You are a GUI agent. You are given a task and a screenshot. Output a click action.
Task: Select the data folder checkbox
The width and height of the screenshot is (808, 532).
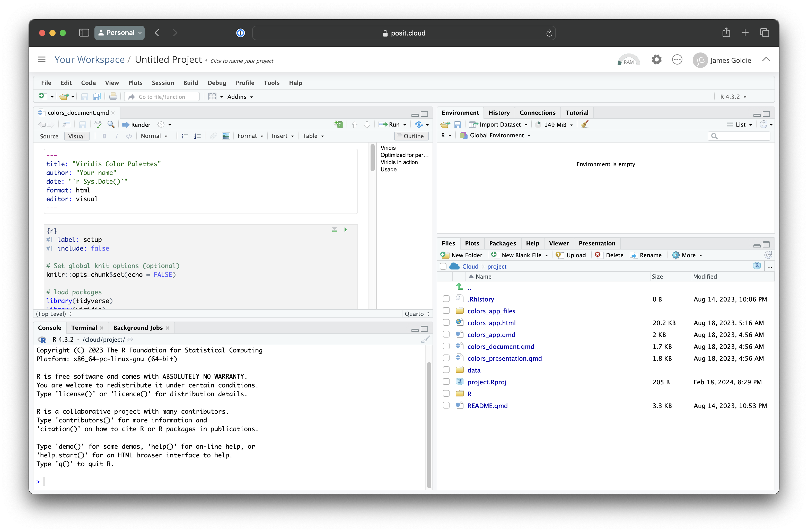point(446,370)
